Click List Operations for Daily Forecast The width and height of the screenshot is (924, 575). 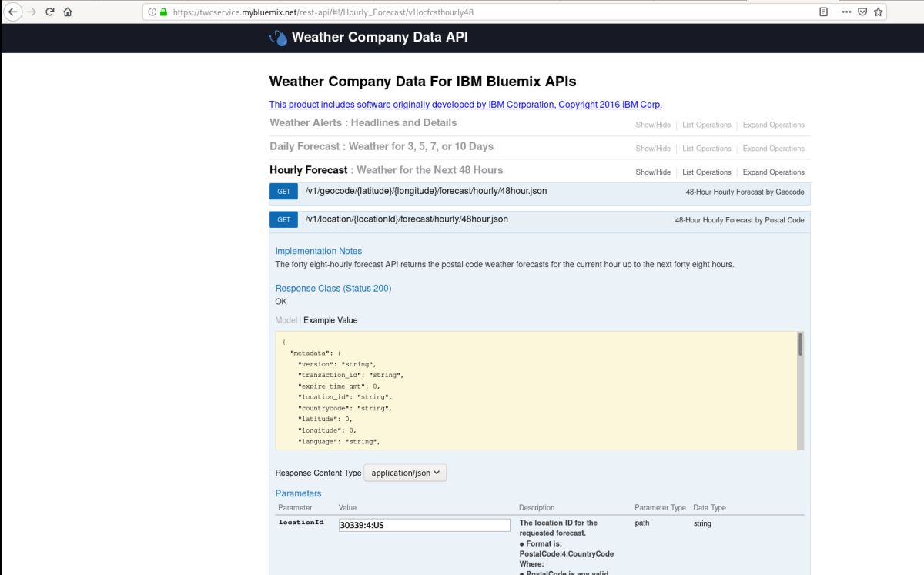pyautogui.click(x=707, y=149)
